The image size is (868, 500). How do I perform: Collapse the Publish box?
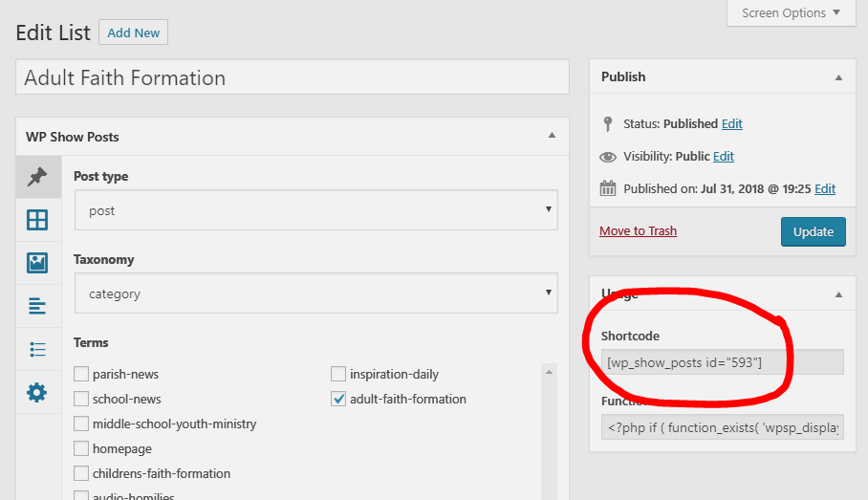[838, 77]
